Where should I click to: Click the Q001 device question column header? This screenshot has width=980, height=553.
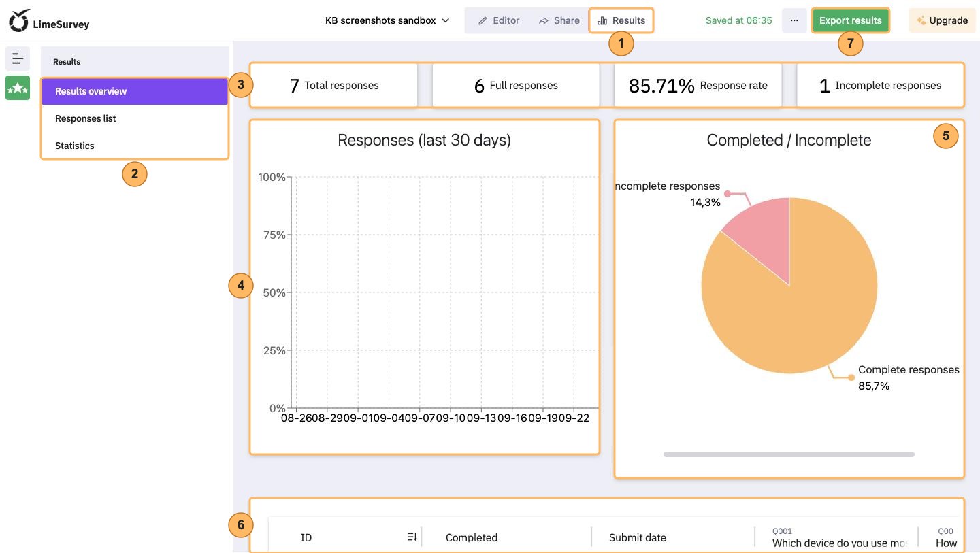tap(840, 537)
